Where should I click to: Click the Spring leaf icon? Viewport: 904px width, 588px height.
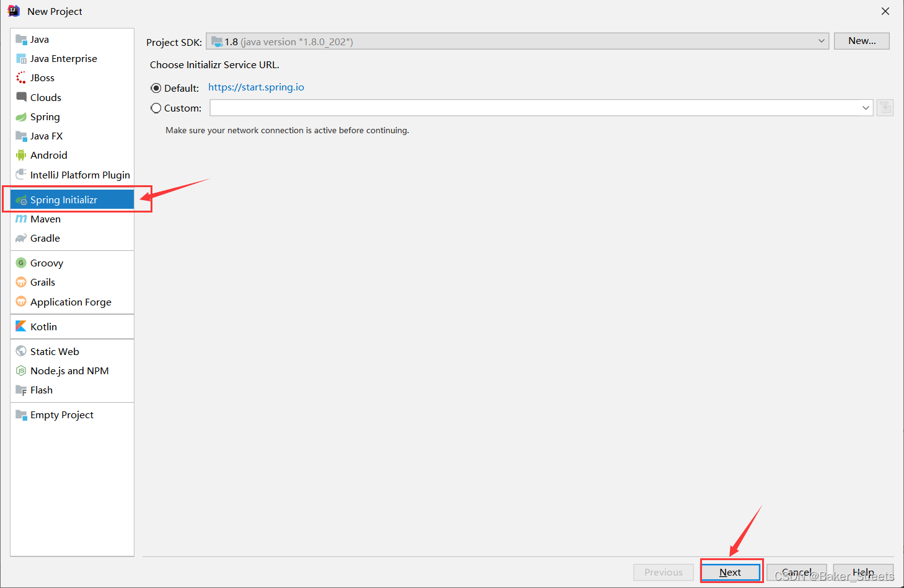click(21, 117)
